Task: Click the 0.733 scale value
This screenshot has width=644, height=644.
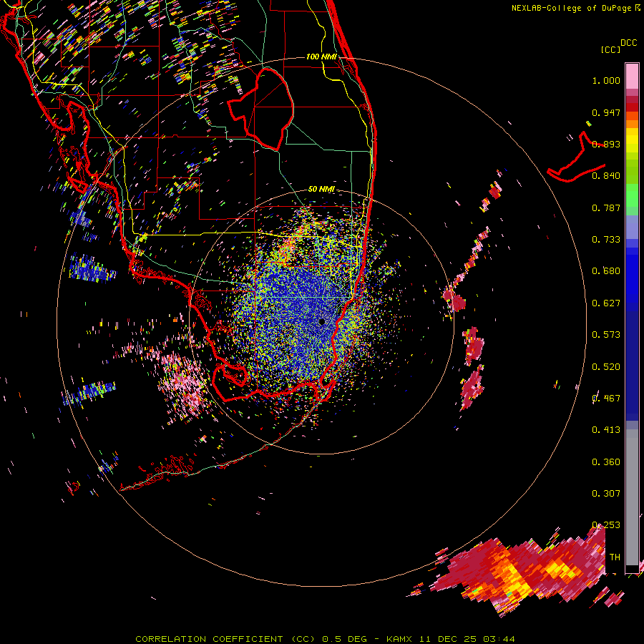Action: click(606, 240)
